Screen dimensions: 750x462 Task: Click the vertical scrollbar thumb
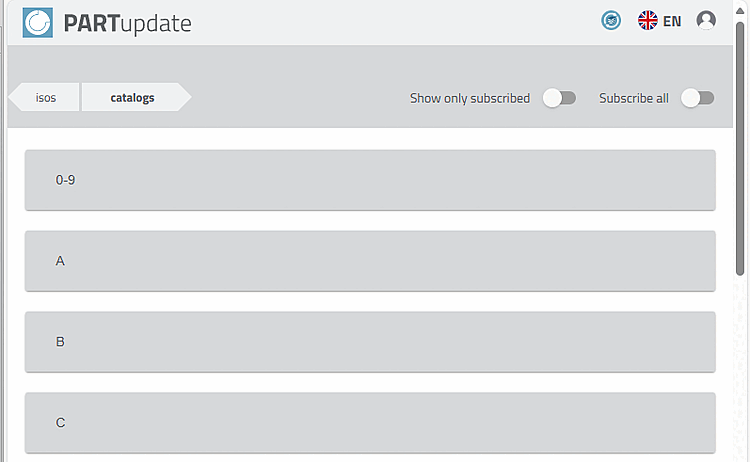(x=740, y=150)
